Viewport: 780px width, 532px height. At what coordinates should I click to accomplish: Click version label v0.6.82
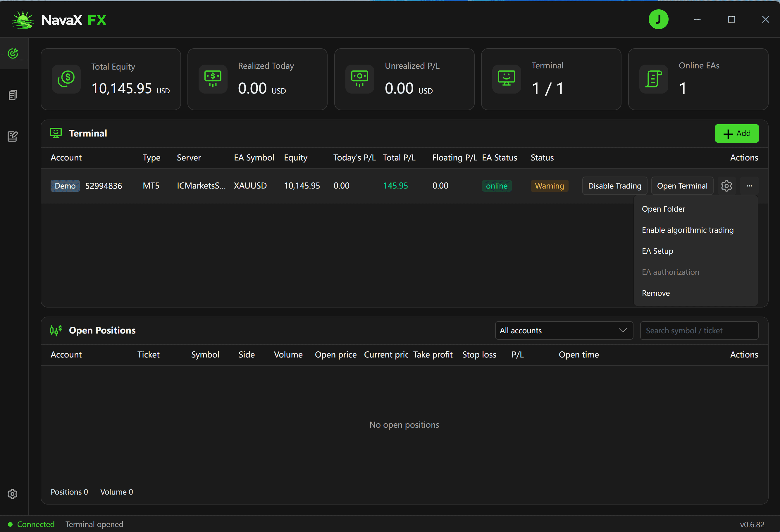coord(752,525)
